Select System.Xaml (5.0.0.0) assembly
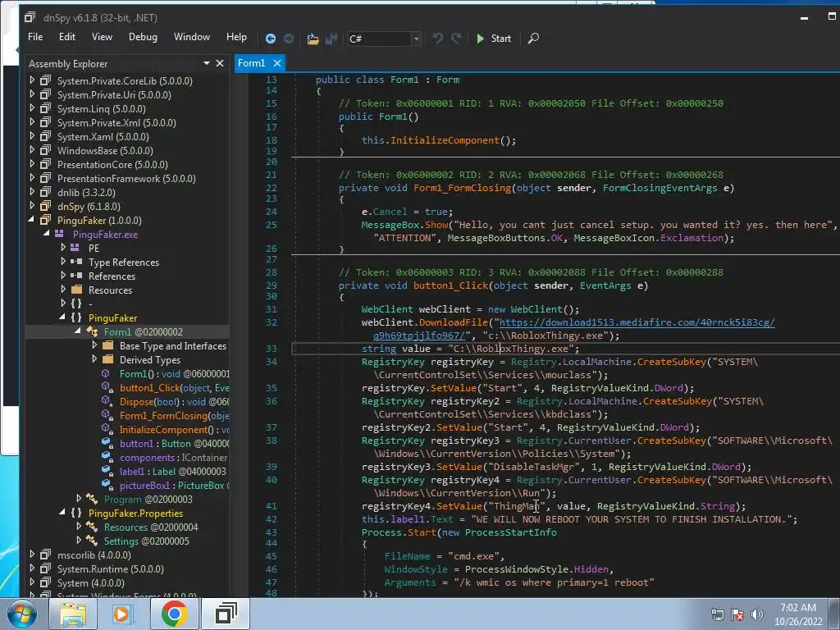The width and height of the screenshot is (840, 630). [x=103, y=137]
